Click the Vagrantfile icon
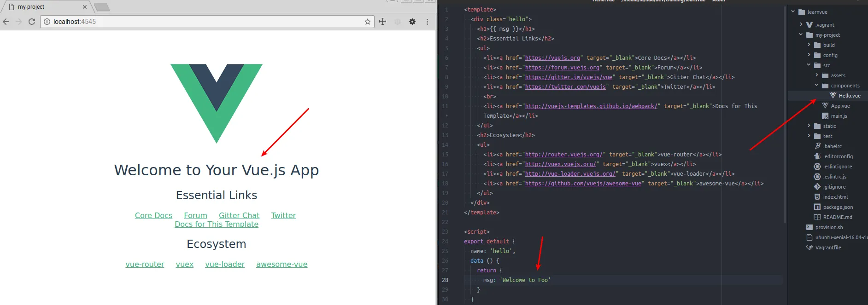Viewport: 868px width, 305px height. tap(809, 247)
